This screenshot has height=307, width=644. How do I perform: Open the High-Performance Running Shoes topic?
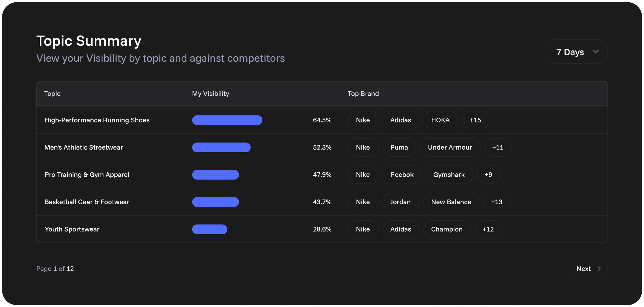click(x=97, y=120)
